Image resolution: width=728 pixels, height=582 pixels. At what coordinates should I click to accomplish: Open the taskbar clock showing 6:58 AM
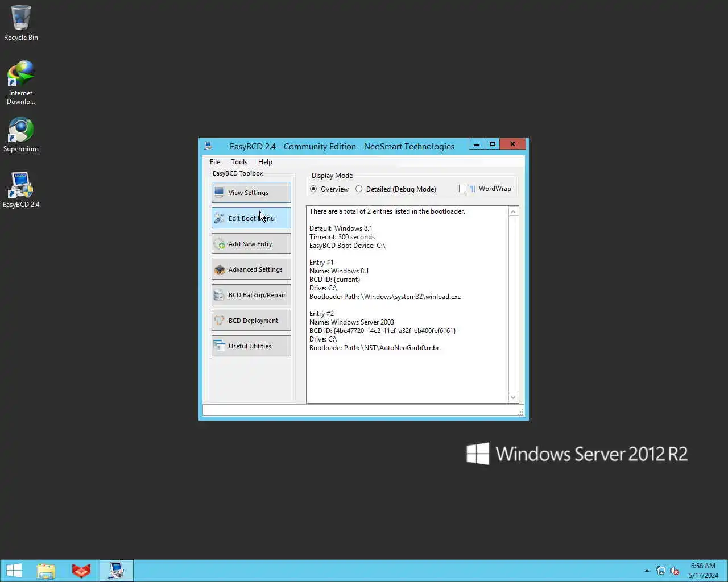pyautogui.click(x=703, y=571)
